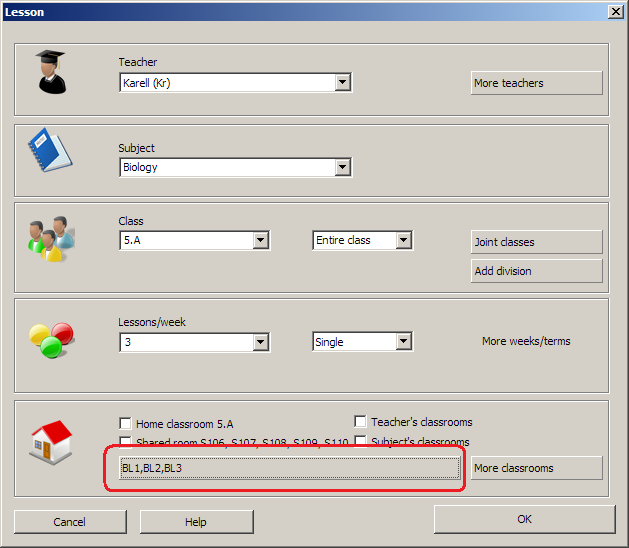
Task: Open the Lessons/week dropdown showing 3
Action: pos(260,342)
